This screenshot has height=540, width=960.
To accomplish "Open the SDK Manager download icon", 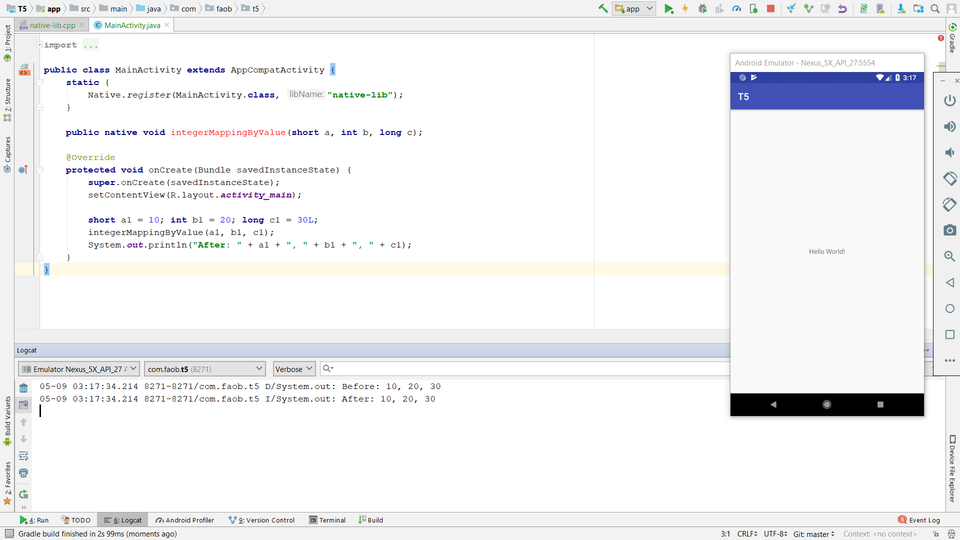I will point(901,9).
